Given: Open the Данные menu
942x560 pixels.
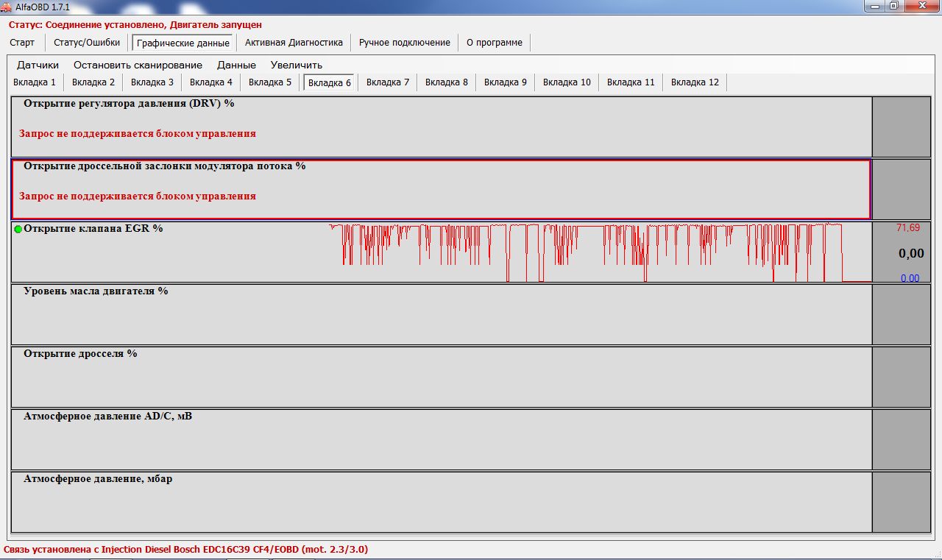Looking at the screenshot, I should 236,65.
